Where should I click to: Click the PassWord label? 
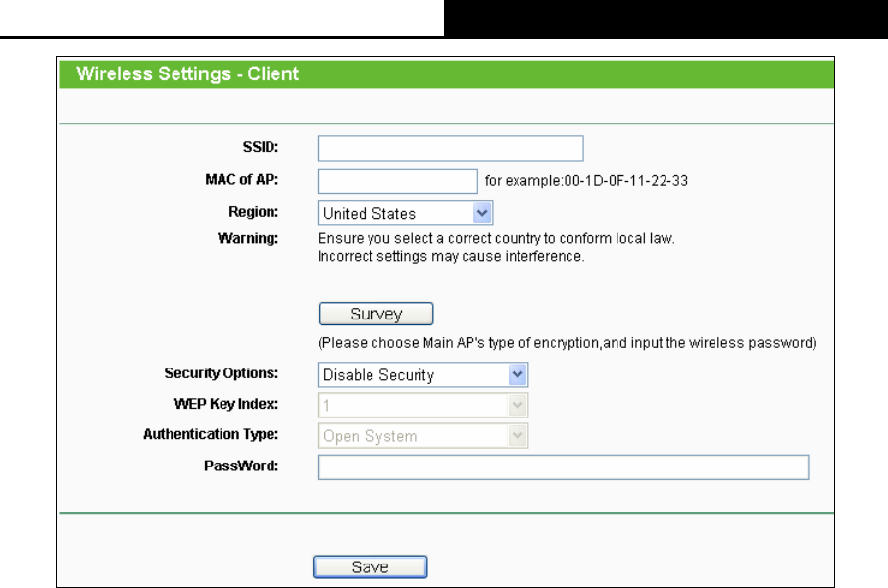pos(241,465)
